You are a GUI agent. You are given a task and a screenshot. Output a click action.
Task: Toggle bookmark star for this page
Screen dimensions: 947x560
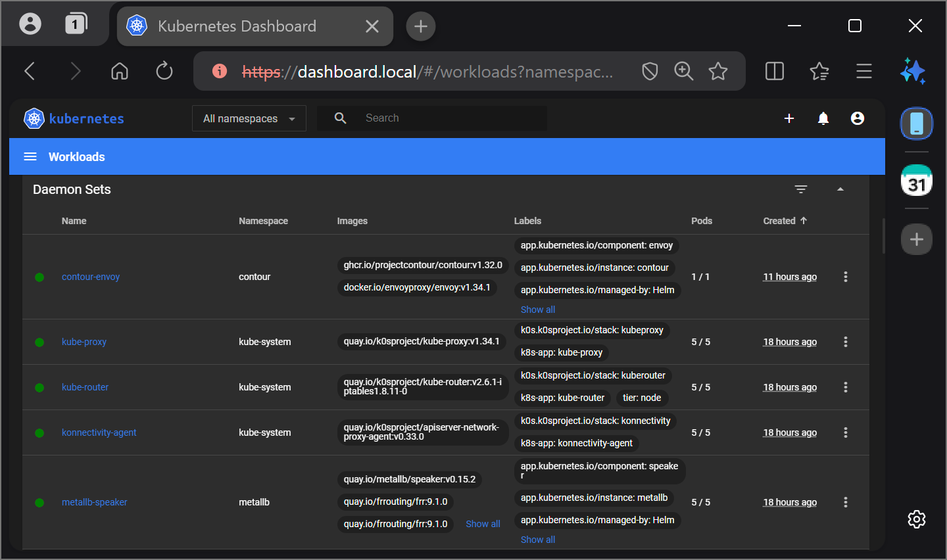pos(718,71)
